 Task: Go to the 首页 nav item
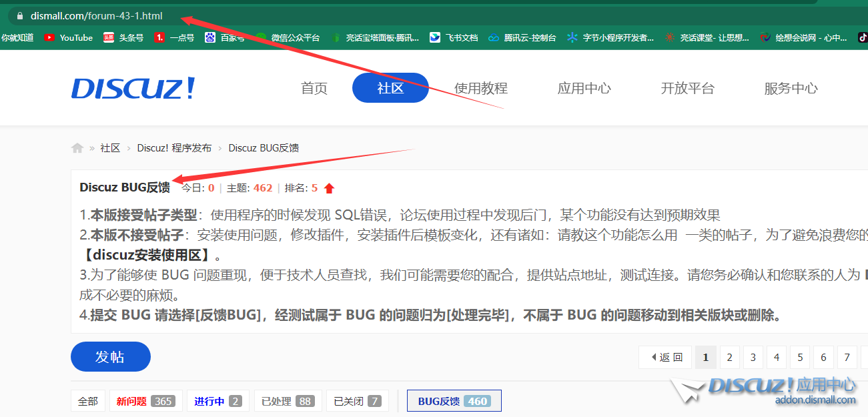[x=314, y=88]
